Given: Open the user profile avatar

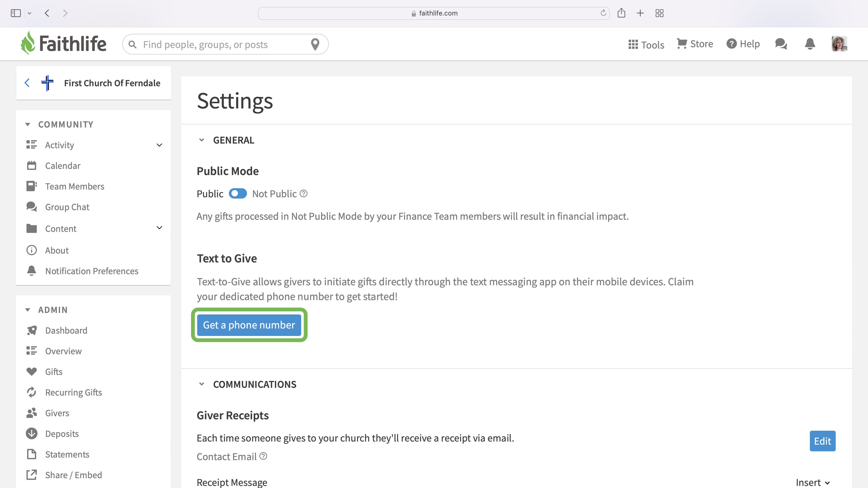Looking at the screenshot, I should click(x=839, y=44).
